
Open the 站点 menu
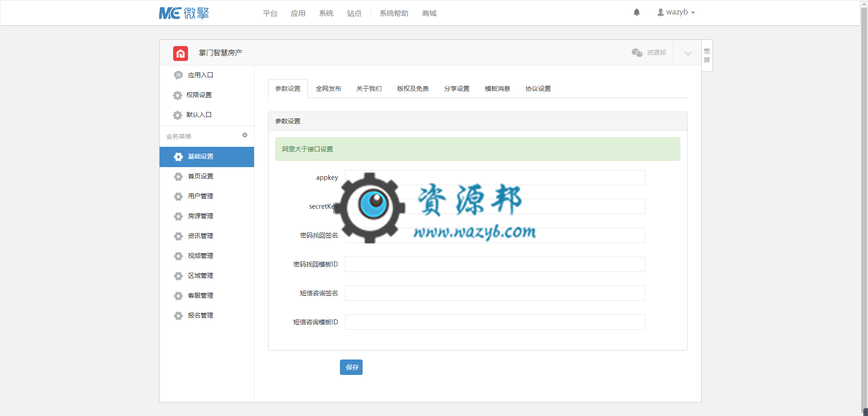pyautogui.click(x=354, y=14)
